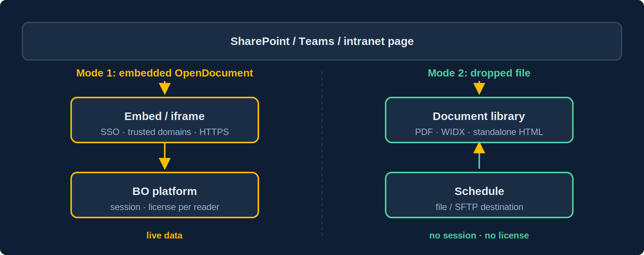The image size is (644, 255).
Task: Click the 'PDF · WIDX · standalone HTML' text
Action: point(479,132)
